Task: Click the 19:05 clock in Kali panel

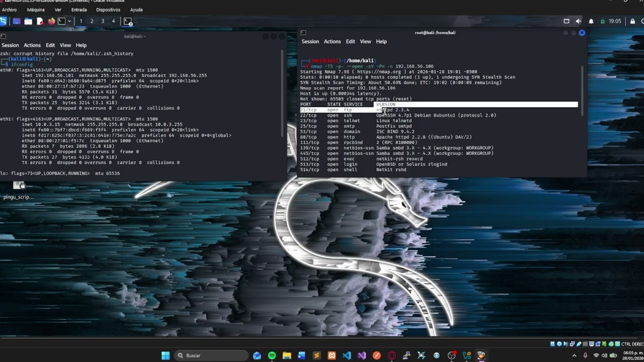Action: 615,21
